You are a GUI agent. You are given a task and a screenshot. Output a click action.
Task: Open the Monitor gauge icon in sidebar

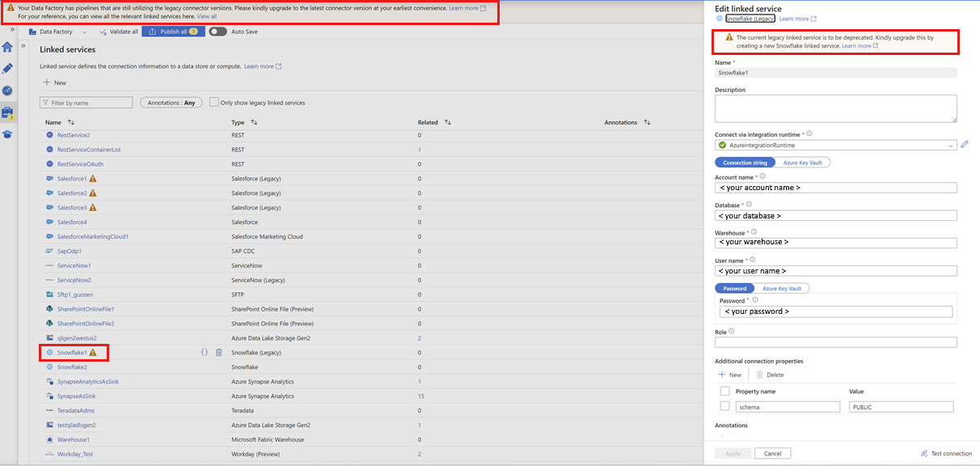coord(7,91)
